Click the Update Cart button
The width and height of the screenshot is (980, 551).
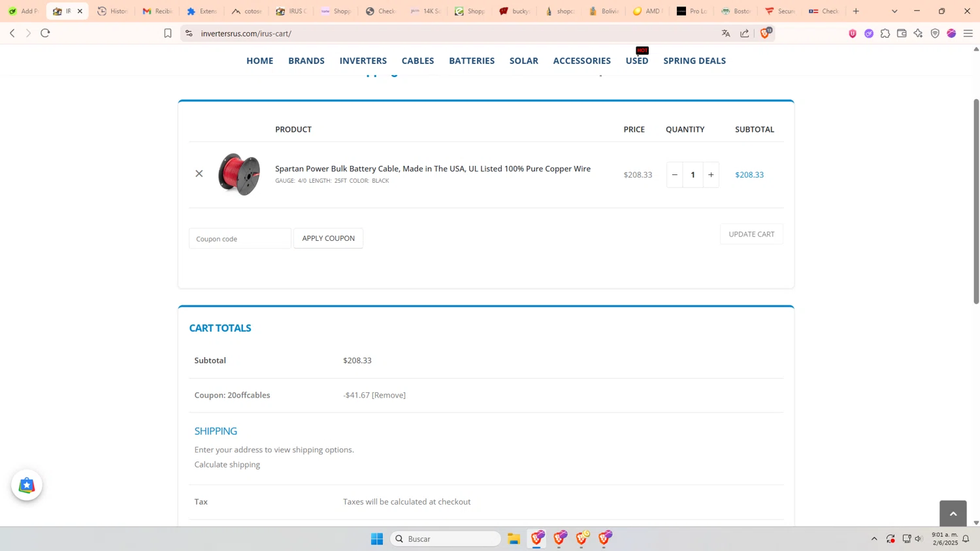pos(751,234)
